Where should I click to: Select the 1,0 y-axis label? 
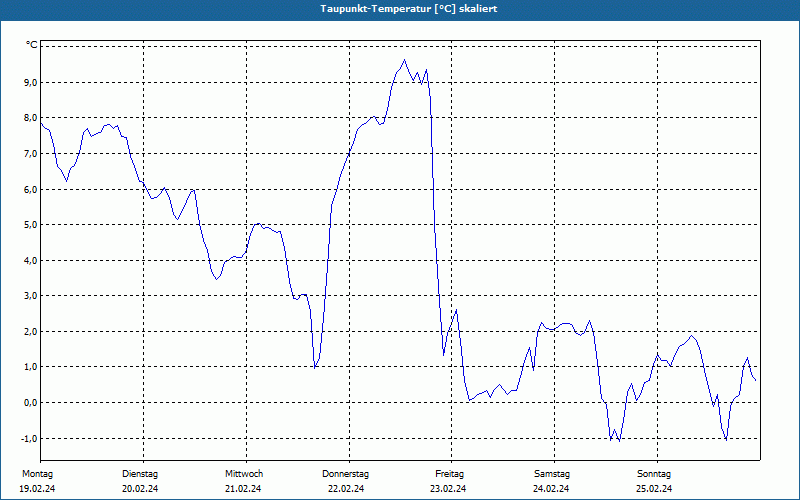[x=30, y=367]
